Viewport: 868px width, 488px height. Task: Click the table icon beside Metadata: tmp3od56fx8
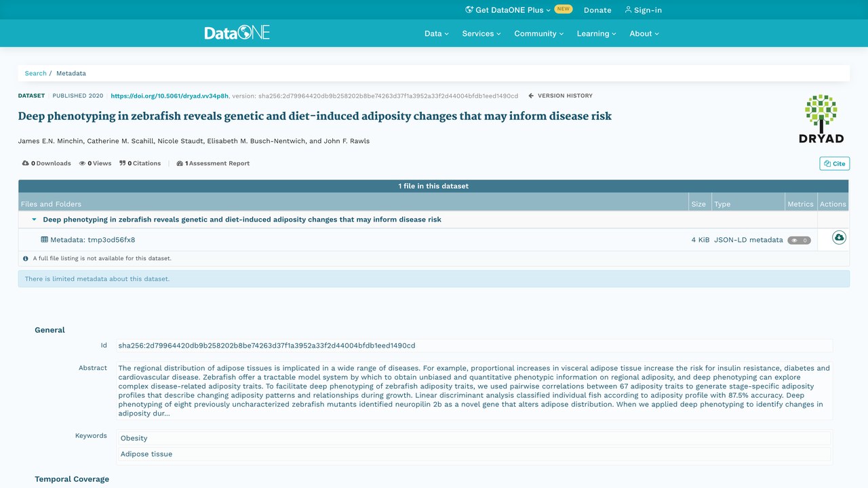(x=45, y=240)
